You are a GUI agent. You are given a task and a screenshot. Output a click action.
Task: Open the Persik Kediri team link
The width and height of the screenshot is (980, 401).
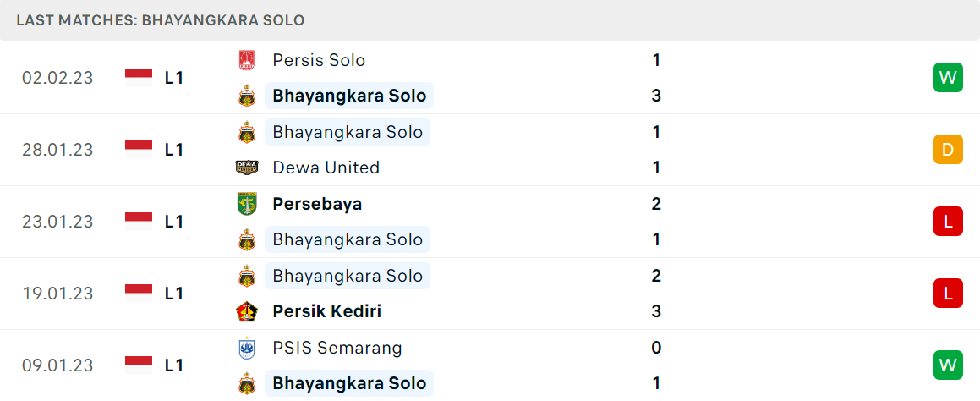[x=327, y=311]
